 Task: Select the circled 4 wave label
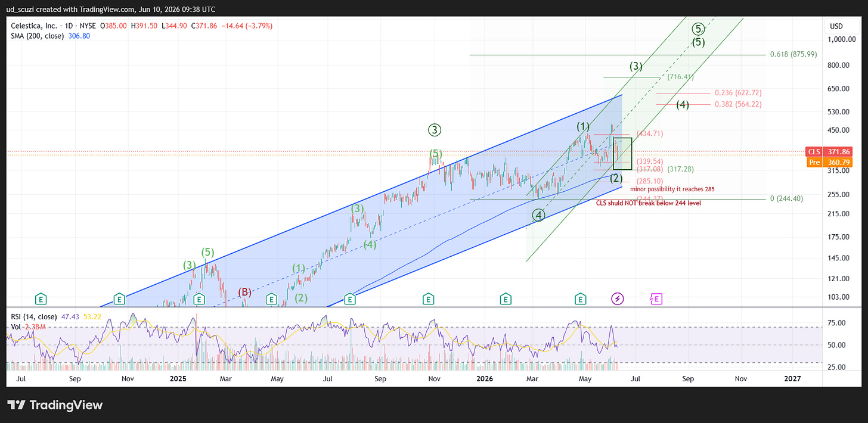tap(539, 215)
